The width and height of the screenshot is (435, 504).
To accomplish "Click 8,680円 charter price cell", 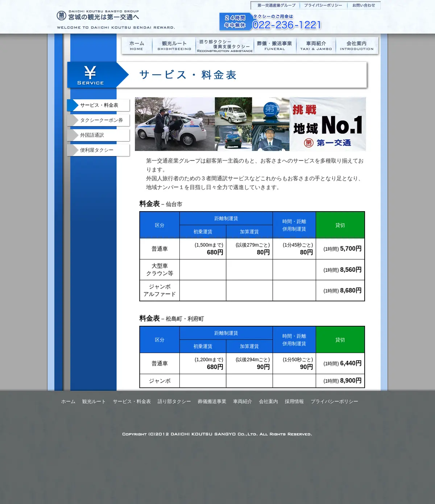I will [340, 291].
